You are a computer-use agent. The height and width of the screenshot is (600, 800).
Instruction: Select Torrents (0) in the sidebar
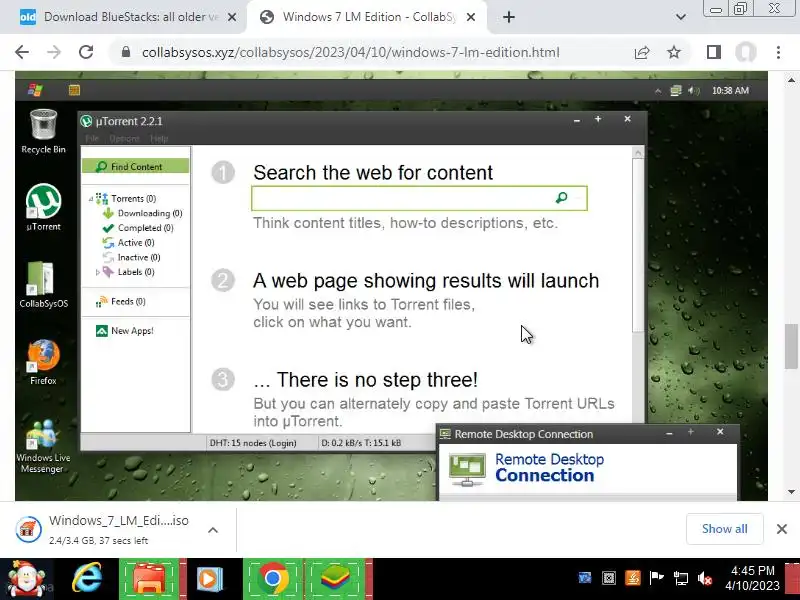(134, 198)
